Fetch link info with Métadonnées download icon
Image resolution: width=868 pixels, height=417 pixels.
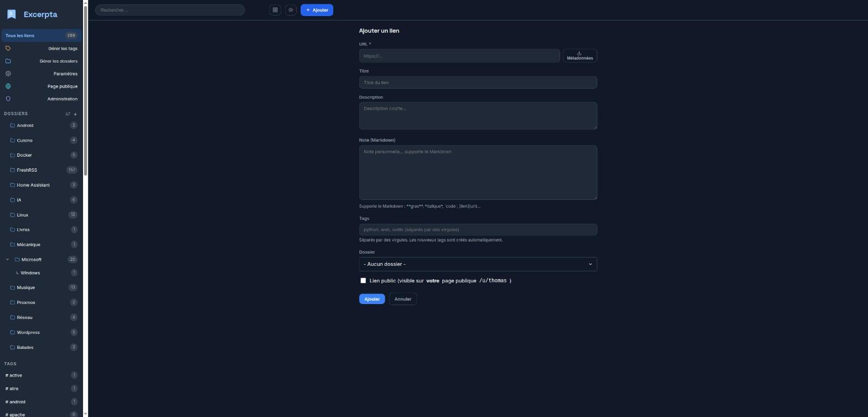click(580, 55)
